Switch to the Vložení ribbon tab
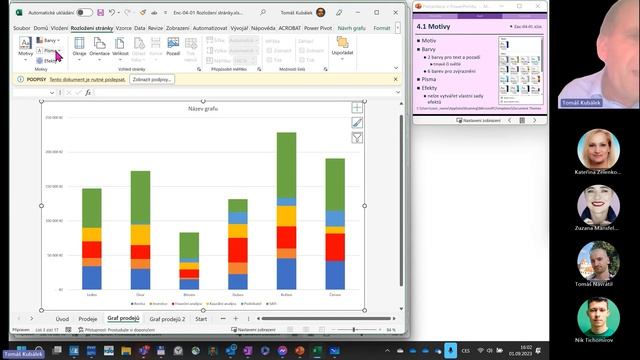Image resolution: width=640 pixels, height=360 pixels. point(59,28)
